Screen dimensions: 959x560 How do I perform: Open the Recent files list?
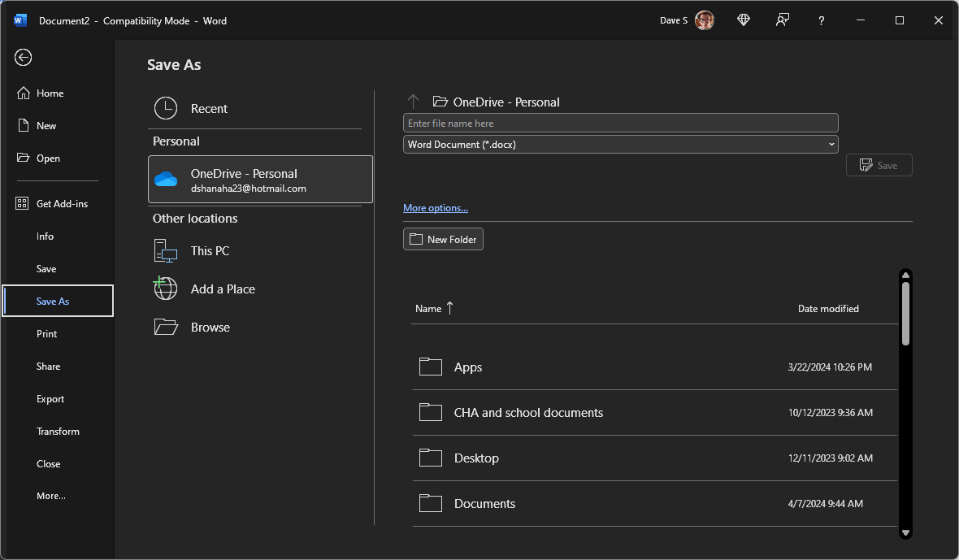(x=208, y=107)
